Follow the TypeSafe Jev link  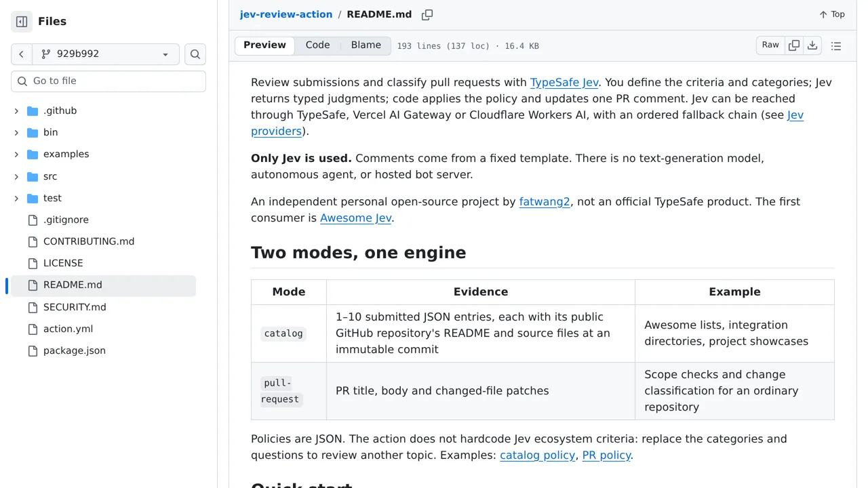[x=564, y=83]
